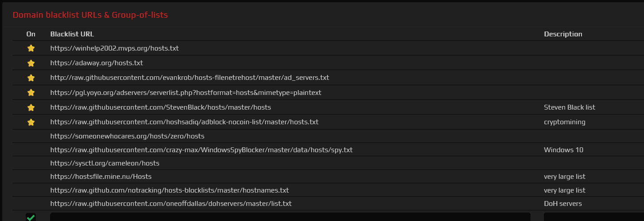644x221 pixels.
Task: Select the WindowsSpyBlocker spy.txt row
Action: click(328, 150)
